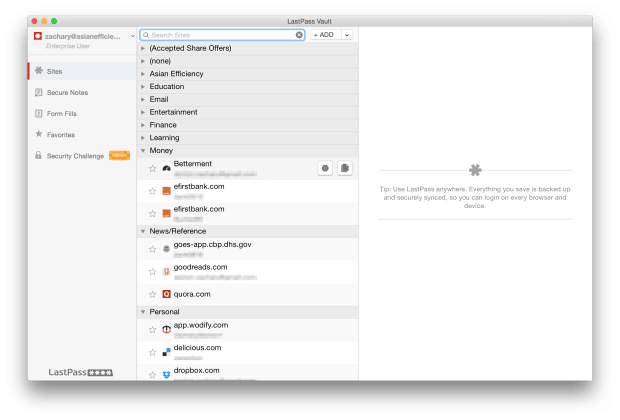Click the asterisk icon above the tip text
Image resolution: width=620 pixels, height=420 pixels.
[475, 170]
